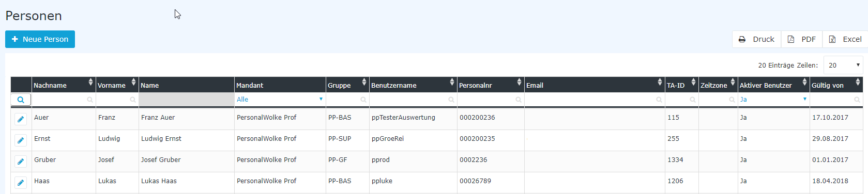Open the Zeilen rows-per-page dropdown
Viewport: 868px width, 194px height.
point(843,65)
